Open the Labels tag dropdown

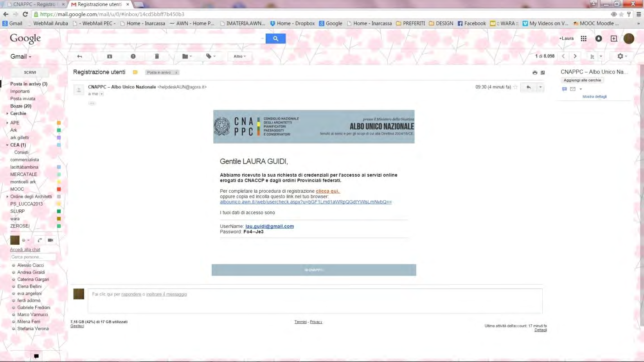click(x=211, y=56)
